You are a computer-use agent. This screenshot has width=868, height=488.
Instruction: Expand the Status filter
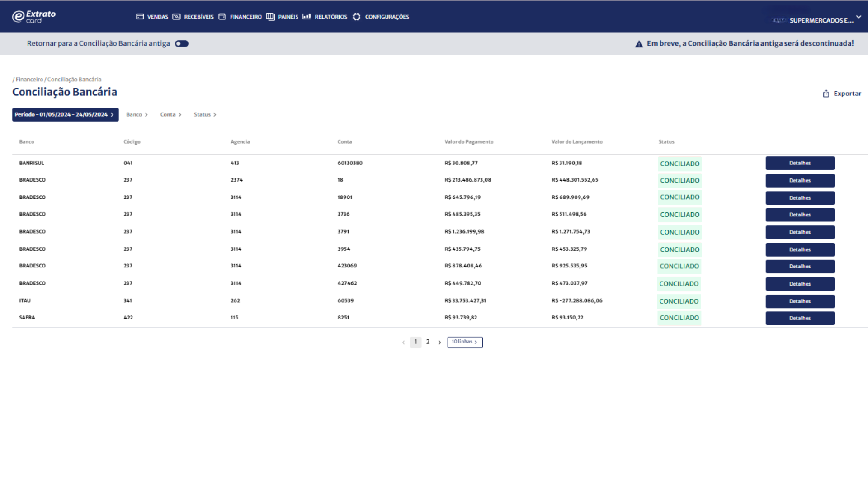[205, 115]
